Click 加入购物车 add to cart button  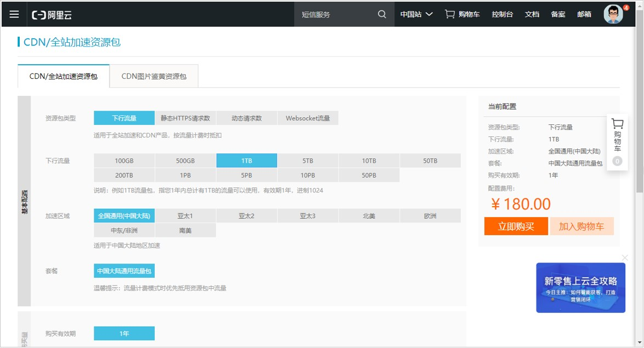(x=581, y=226)
